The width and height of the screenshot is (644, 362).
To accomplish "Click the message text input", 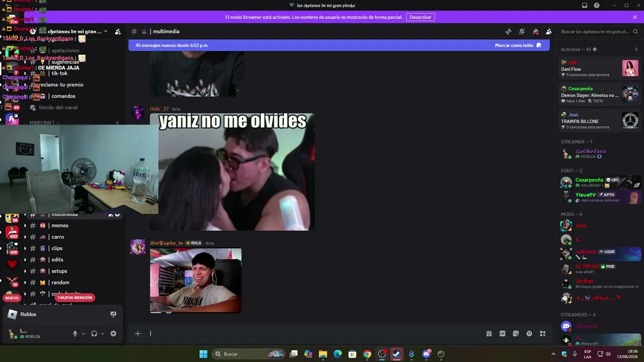I will click(x=314, y=333).
